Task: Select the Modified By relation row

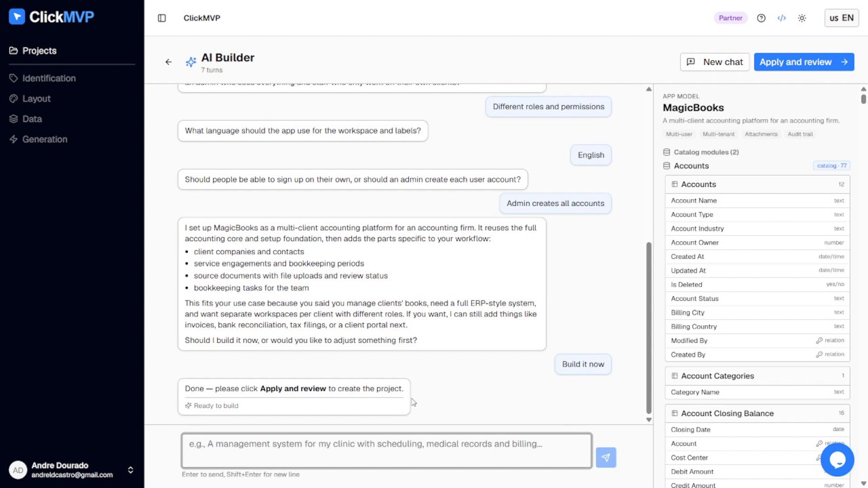Action: click(x=757, y=340)
